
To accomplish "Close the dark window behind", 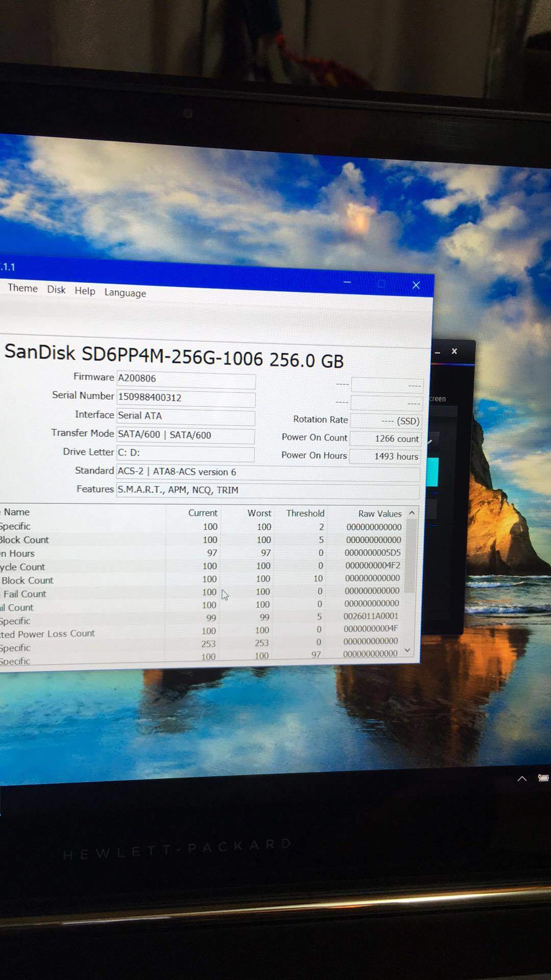I will 455,351.
